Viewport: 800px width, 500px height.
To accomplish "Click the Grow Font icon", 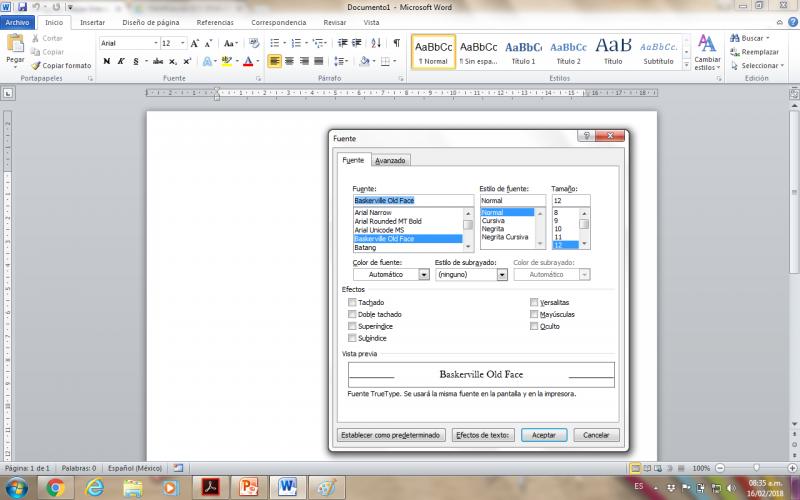I will (x=194, y=43).
